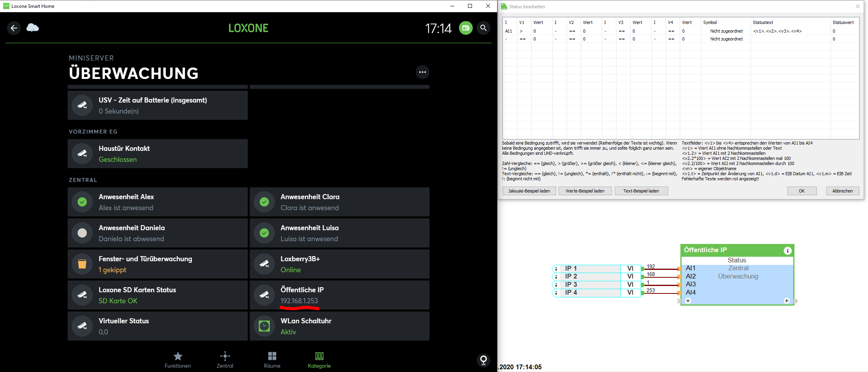Click the WLan Schaltuhr clock icon

point(264,326)
